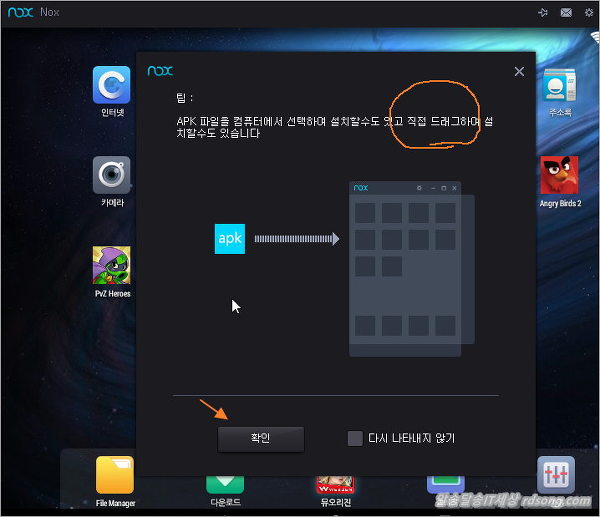This screenshot has height=517, width=600.
Task: Open the 다운로드 downloads app
Action: click(x=225, y=485)
